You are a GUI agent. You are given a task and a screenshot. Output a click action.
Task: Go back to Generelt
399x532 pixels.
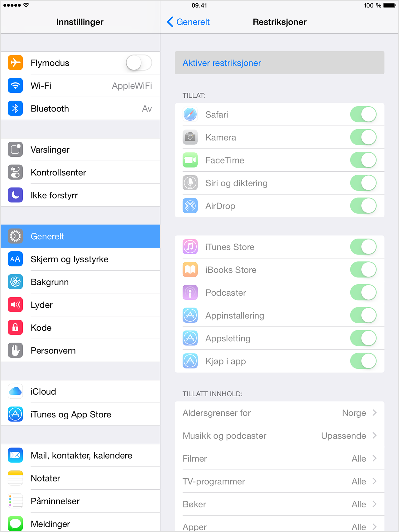click(188, 22)
